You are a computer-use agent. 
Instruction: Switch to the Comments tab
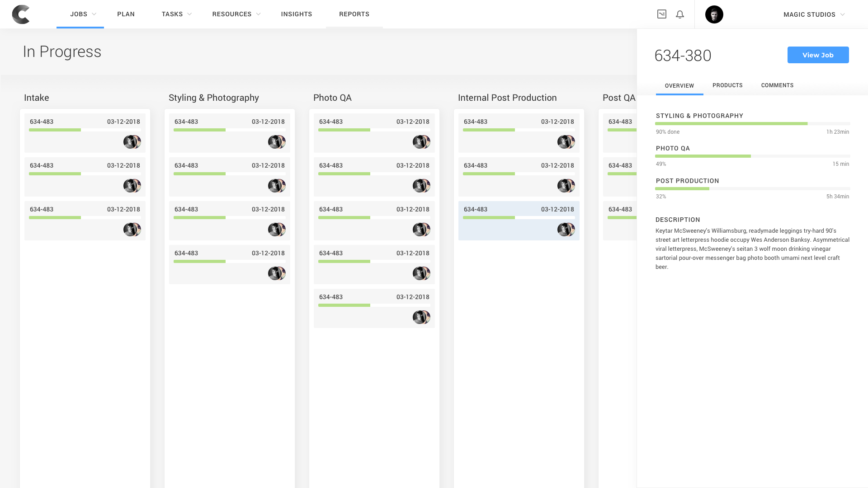pyautogui.click(x=777, y=85)
